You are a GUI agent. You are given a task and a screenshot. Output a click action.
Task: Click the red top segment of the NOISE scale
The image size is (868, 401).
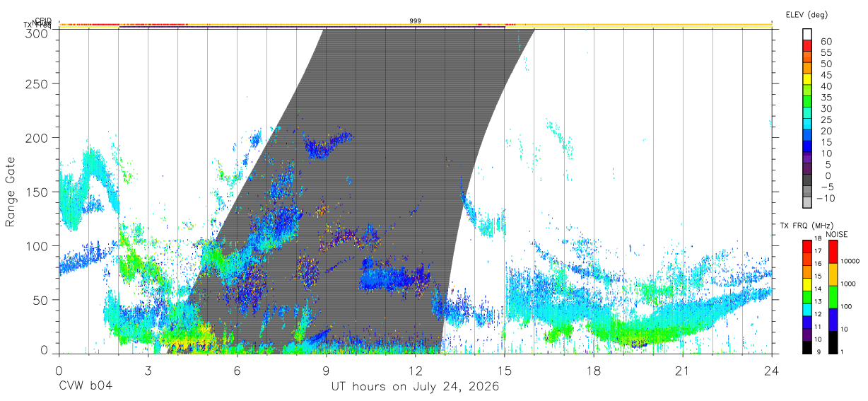click(833, 252)
